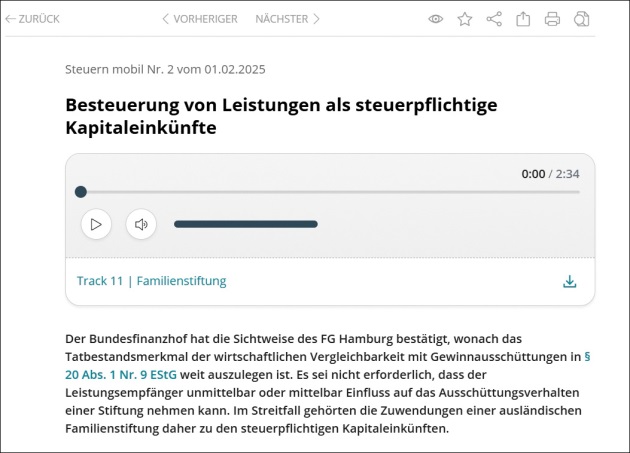Click the export upload icon
The width and height of the screenshot is (630, 453).
tap(523, 19)
